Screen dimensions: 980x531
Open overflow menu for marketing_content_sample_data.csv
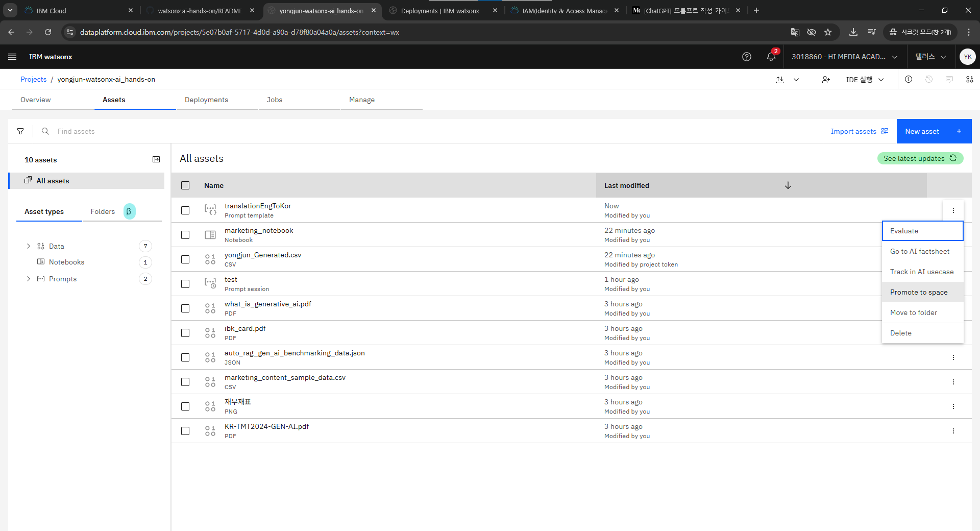953,382
